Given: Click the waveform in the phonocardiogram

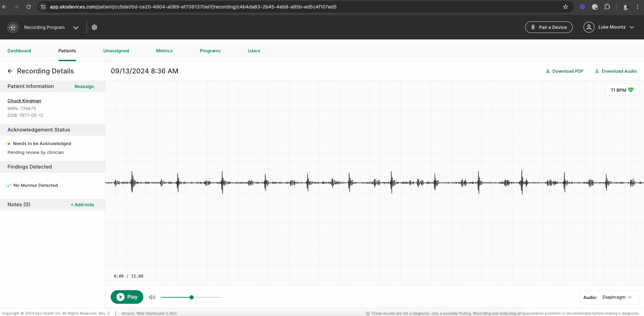Looking at the screenshot, I should [374, 183].
